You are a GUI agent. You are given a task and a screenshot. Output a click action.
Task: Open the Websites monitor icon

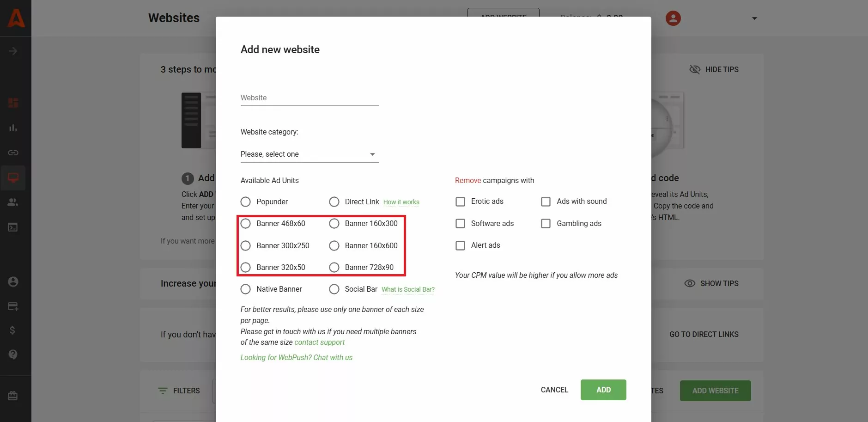click(x=13, y=178)
